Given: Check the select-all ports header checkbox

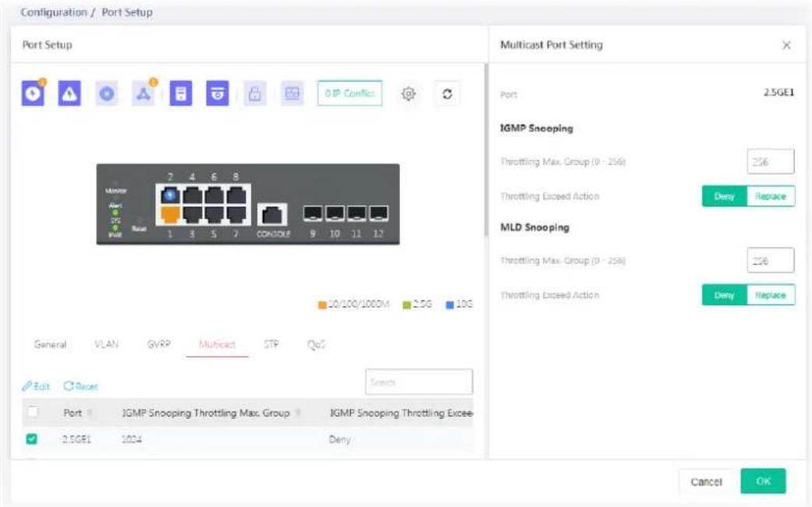Looking at the screenshot, I should pos(33,412).
